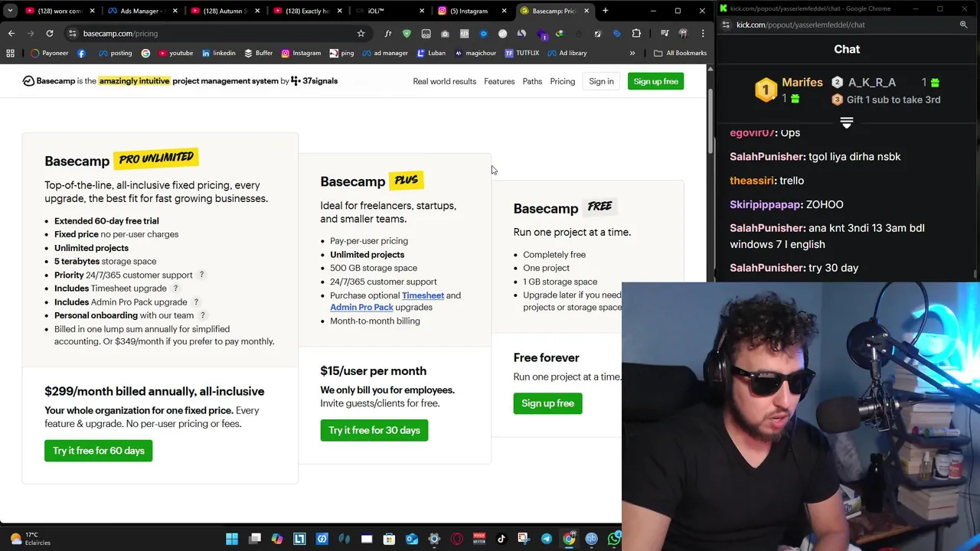Viewport: 980px width, 551px height.
Task: Open the Features nav link
Action: tap(499, 81)
